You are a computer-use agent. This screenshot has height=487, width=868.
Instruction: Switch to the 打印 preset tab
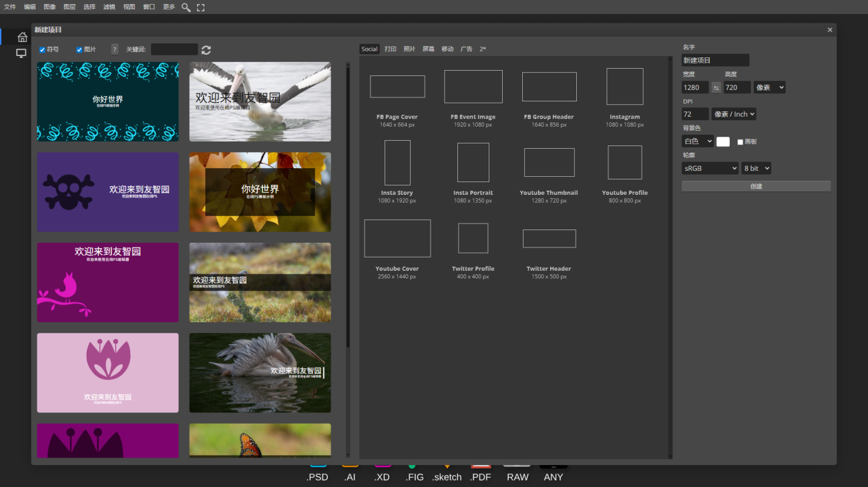click(391, 49)
